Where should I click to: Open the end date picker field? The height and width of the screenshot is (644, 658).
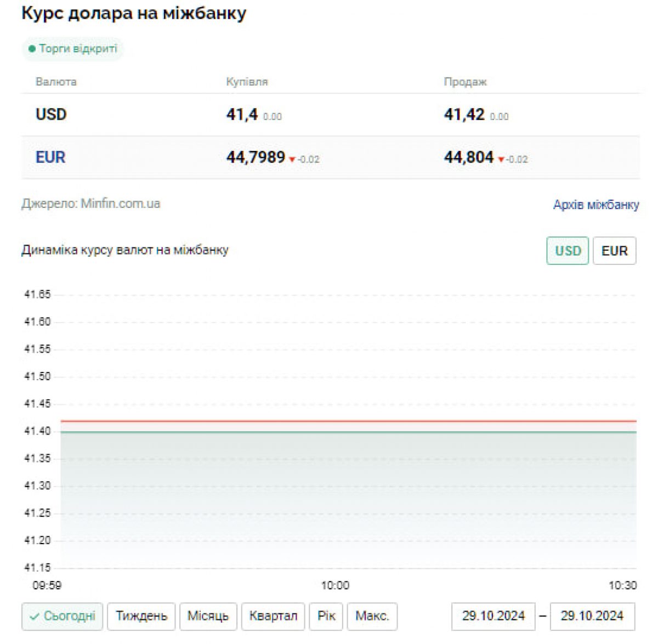tap(592, 616)
